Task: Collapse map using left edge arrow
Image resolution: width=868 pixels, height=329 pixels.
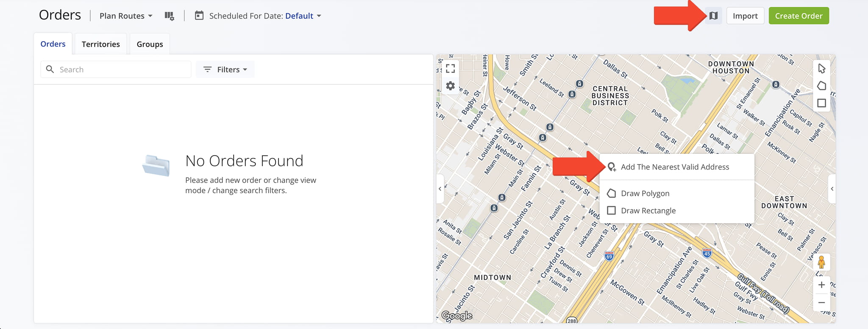Action: [x=440, y=189]
